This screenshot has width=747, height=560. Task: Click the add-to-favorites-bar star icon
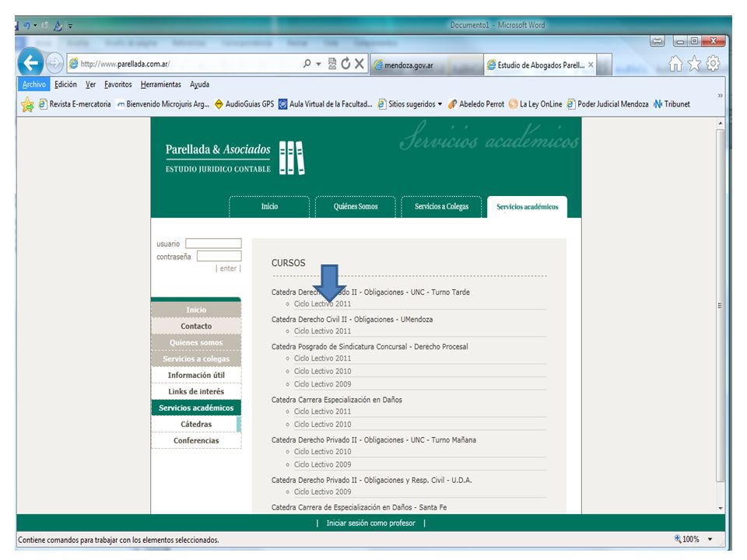click(28, 104)
